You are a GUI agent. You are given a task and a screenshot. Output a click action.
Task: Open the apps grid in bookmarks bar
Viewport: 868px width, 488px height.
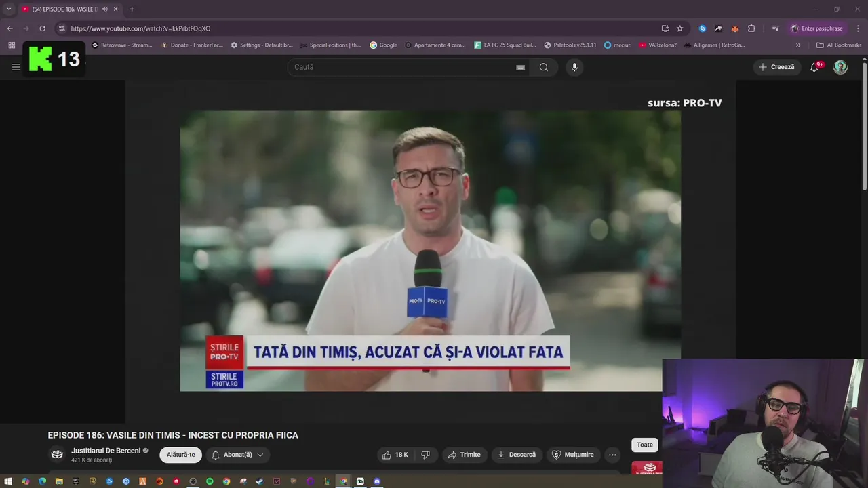[11, 45]
